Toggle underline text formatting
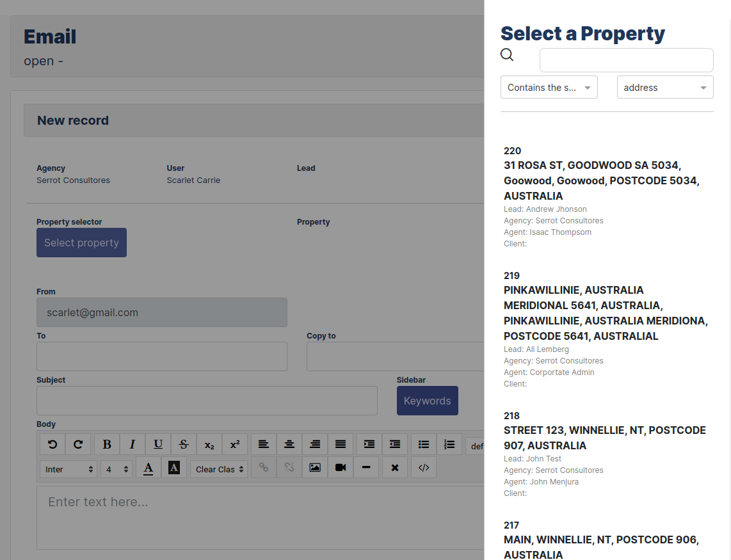Image resolution: width=731 pixels, height=560 pixels. click(x=157, y=444)
